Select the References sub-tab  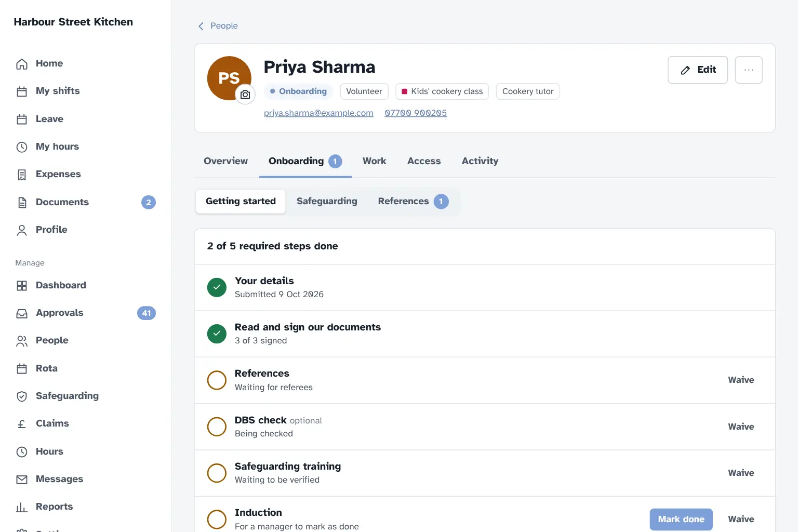coord(413,201)
